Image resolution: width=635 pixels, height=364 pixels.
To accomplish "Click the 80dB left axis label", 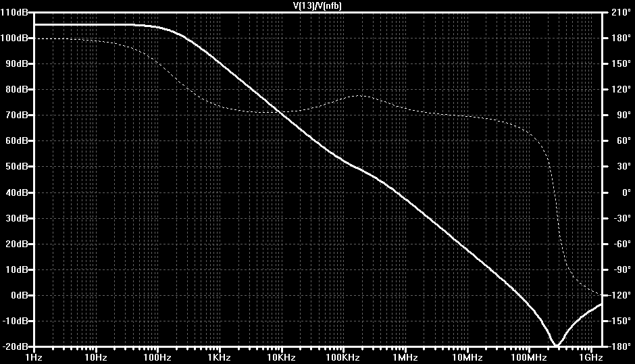I will [17, 90].
